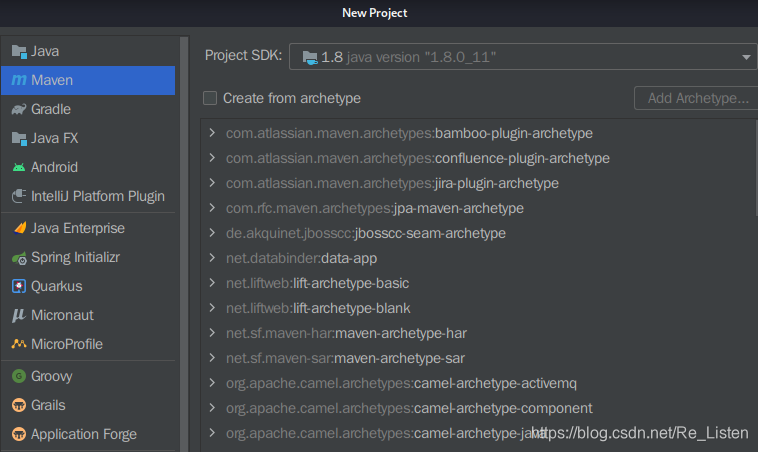Viewport: 758px width, 452px height.
Task: Expand lift-archetype-basic entry
Action: coord(212,282)
